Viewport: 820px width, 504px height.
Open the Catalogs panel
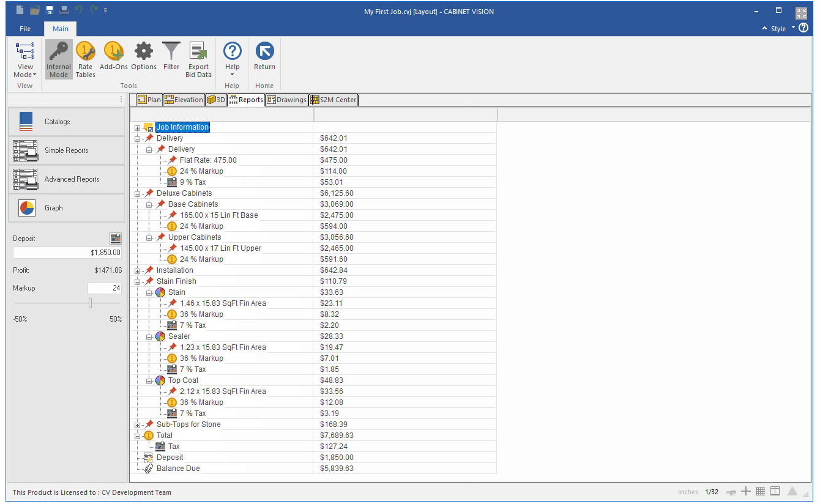point(66,122)
